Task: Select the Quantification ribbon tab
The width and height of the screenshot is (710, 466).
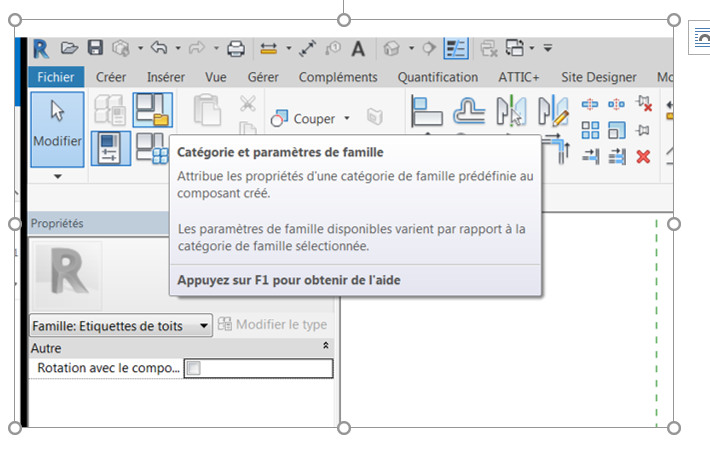Action: point(437,77)
